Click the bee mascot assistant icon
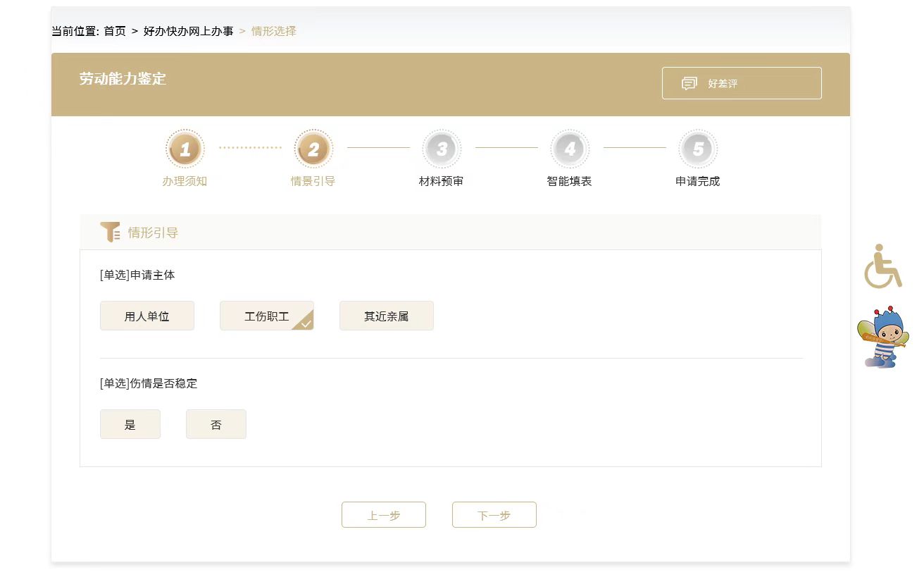Image resolution: width=924 pixels, height=577 pixels. pos(882,337)
